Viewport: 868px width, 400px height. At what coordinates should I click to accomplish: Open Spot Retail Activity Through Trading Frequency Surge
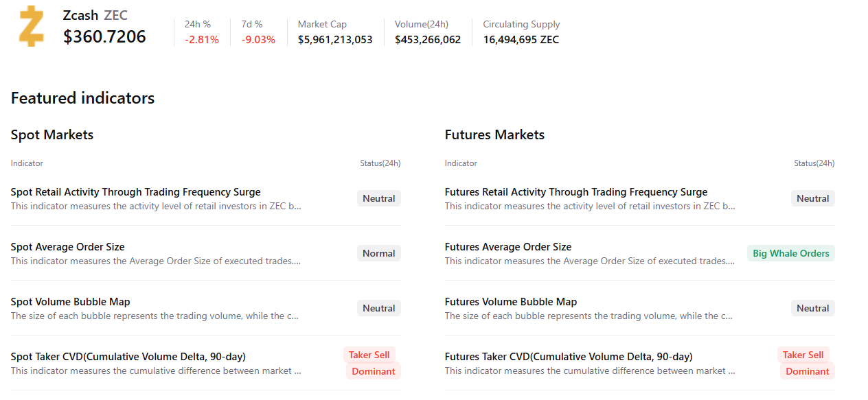[x=135, y=192]
